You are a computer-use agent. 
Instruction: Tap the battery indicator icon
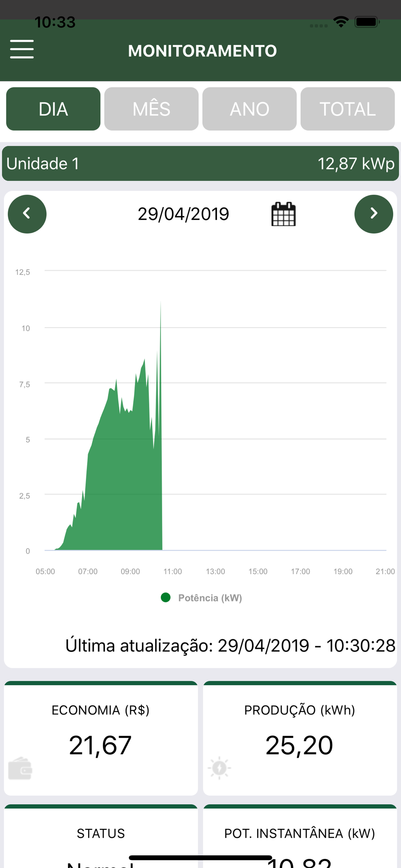pyautogui.click(x=367, y=22)
